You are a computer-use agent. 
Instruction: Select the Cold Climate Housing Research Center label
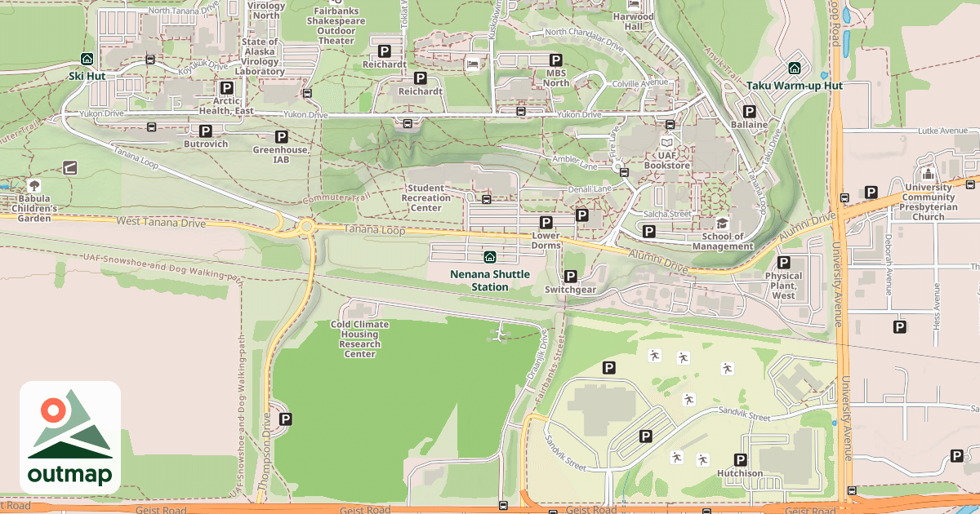pyautogui.click(x=359, y=339)
